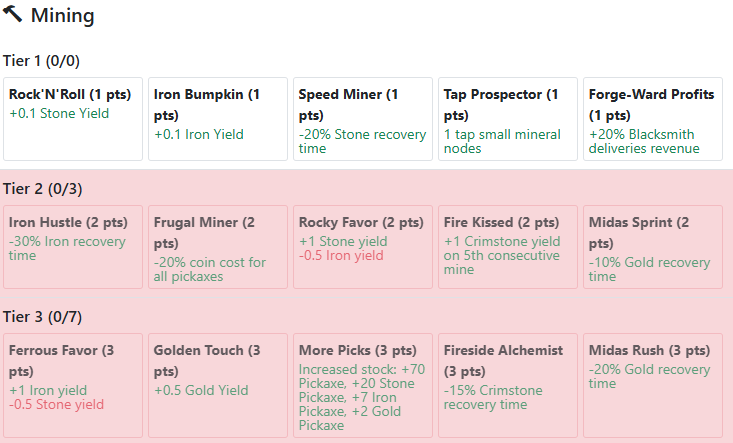This screenshot has height=443, width=733.
Task: Select the Fireside Alchemist skill
Action: 508,385
